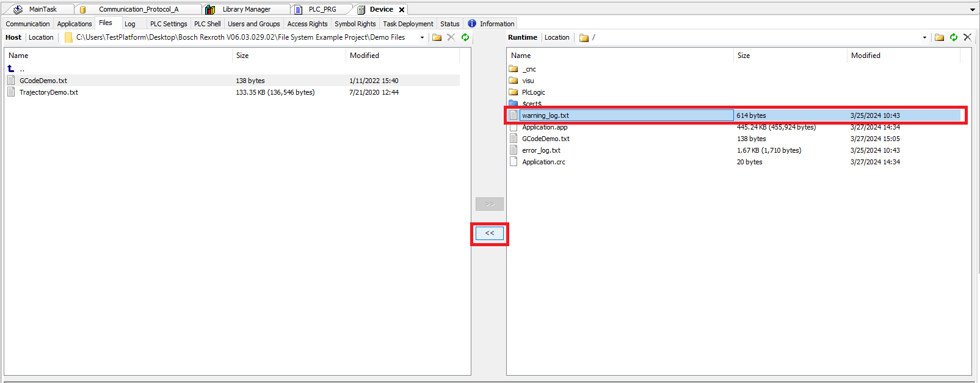980x383 pixels.
Task: Switch to the PLC Shell tab
Action: [207, 24]
